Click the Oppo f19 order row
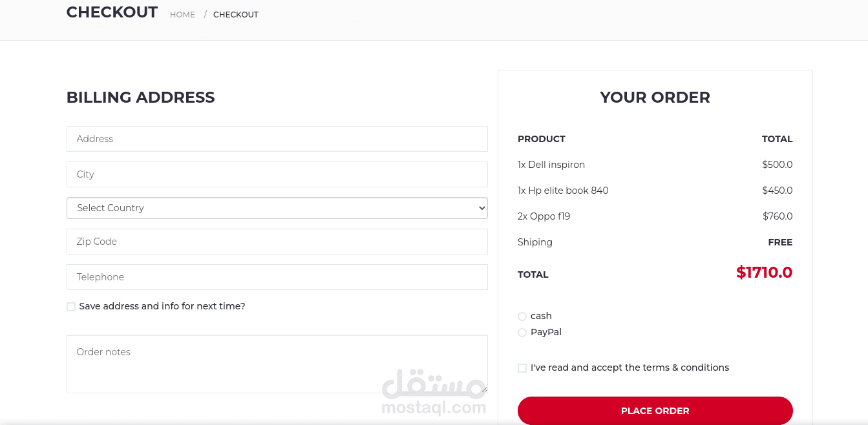This screenshot has height=425, width=868. [x=544, y=216]
